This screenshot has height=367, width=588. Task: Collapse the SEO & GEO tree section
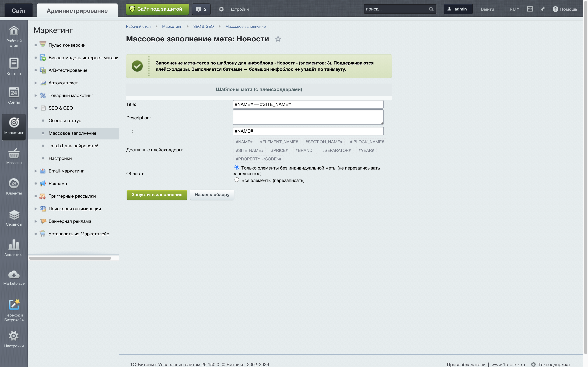point(36,108)
